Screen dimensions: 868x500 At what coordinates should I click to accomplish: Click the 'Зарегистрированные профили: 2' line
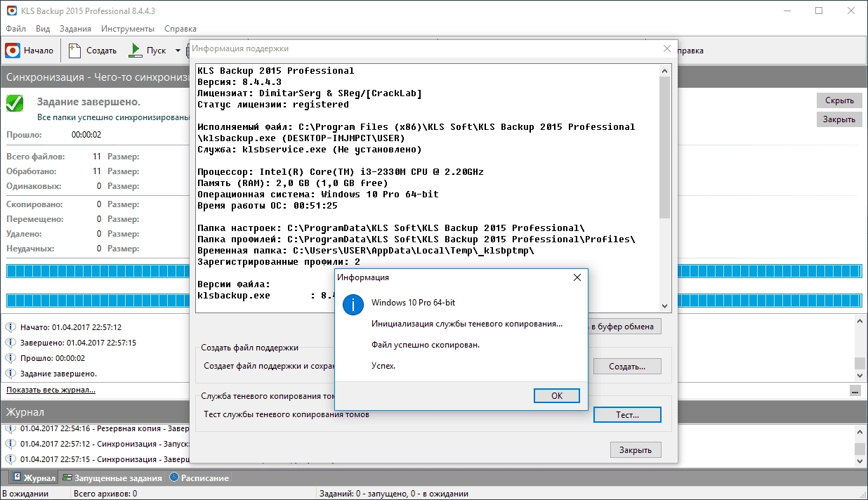(x=279, y=262)
